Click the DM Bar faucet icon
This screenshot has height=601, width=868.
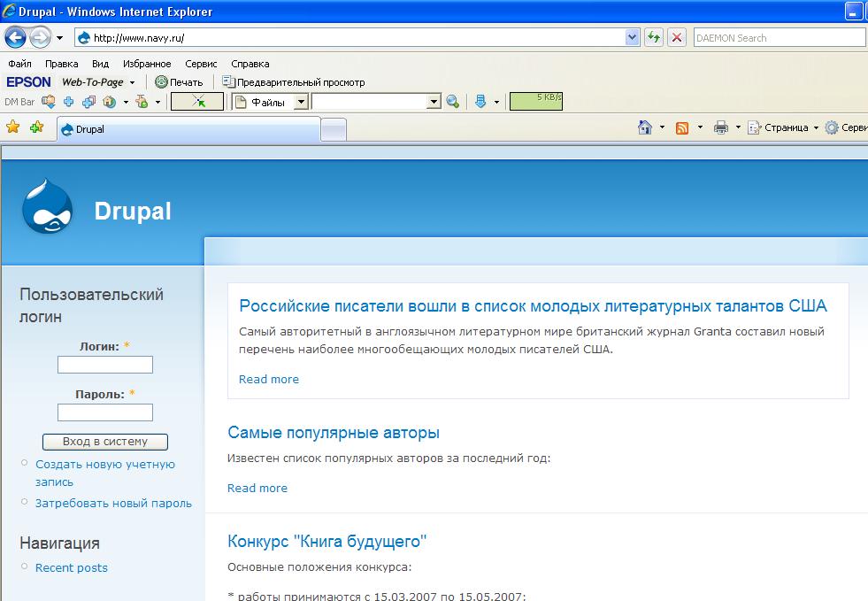[x=142, y=102]
